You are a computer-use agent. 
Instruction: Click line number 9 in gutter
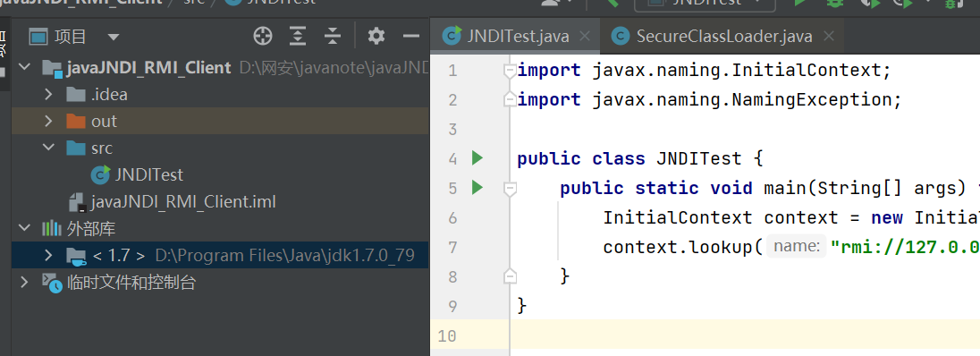tap(453, 306)
